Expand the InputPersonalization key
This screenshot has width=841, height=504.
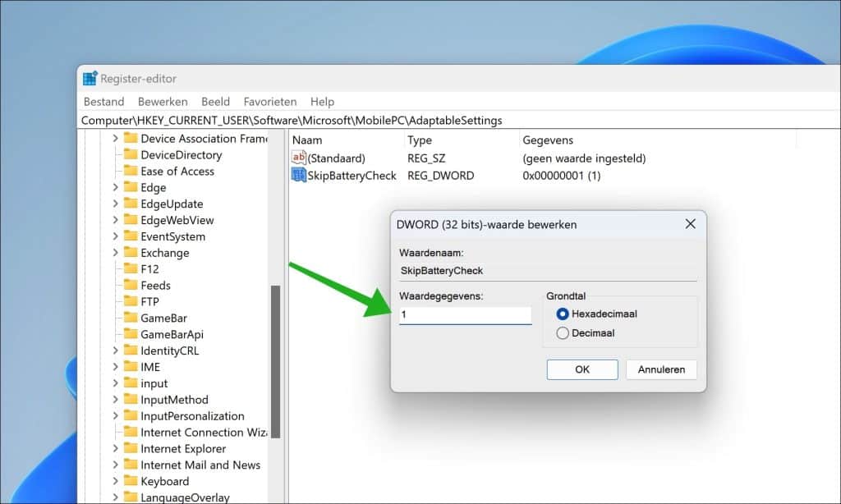coord(115,415)
